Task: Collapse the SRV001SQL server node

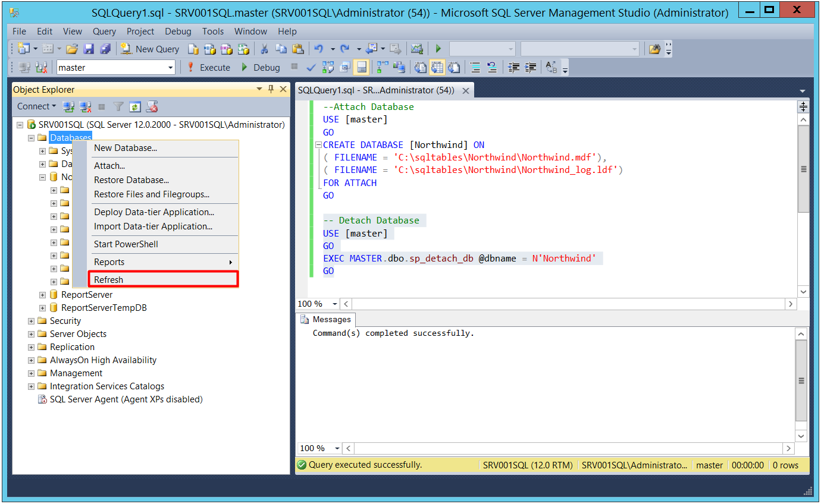Action: click(20, 125)
